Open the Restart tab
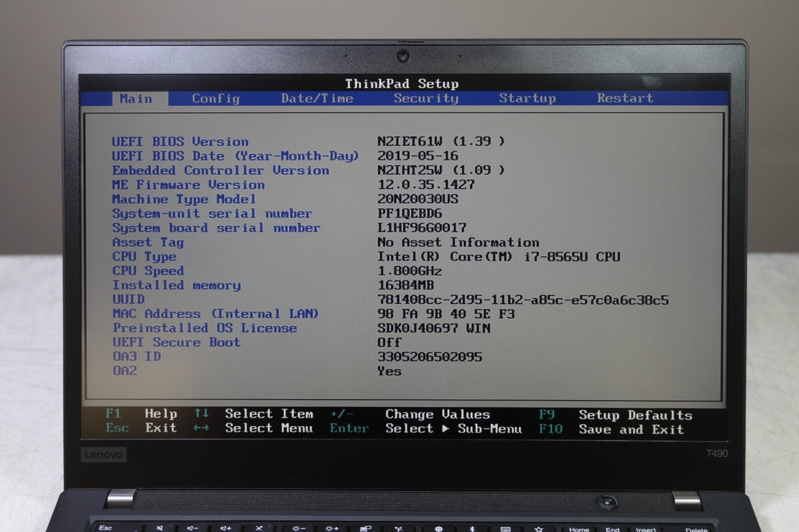 [625, 98]
